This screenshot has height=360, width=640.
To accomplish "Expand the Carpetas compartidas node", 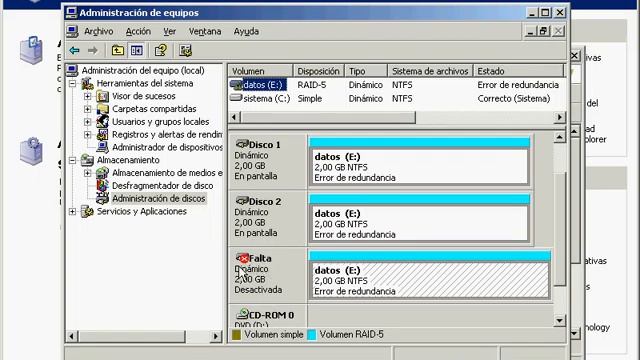I will click(x=87, y=109).
